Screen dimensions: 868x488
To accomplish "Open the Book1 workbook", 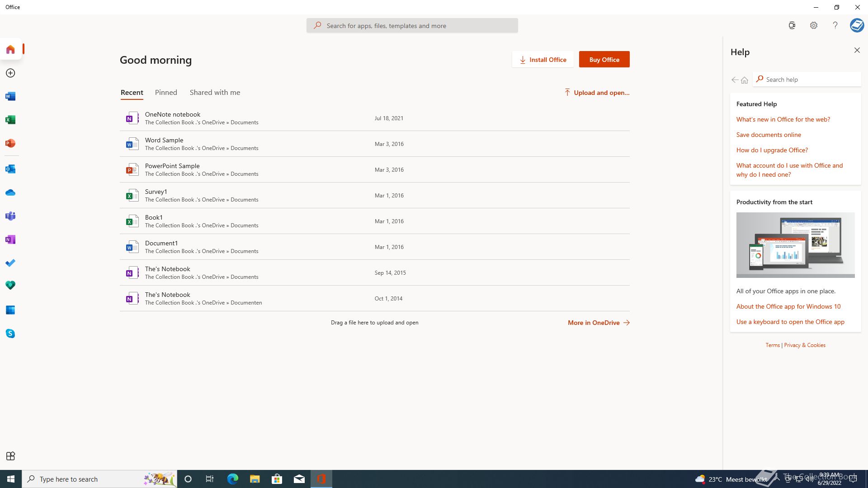I will click(x=375, y=221).
